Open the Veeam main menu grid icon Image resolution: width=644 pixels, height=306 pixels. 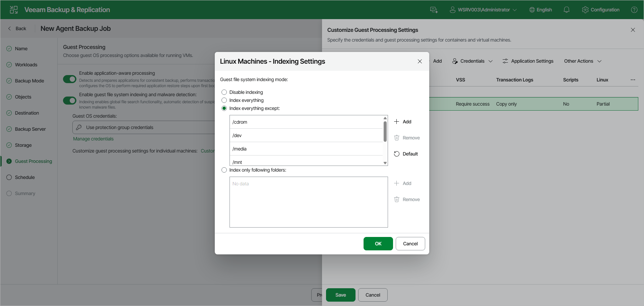(14, 10)
